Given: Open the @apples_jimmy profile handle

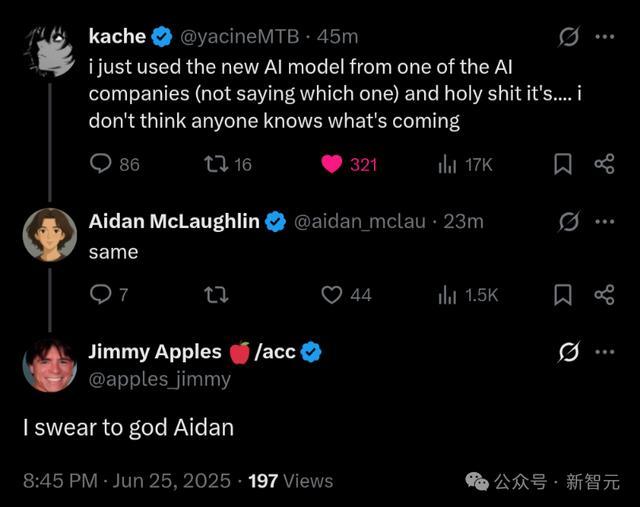Looking at the screenshot, I should [x=159, y=379].
